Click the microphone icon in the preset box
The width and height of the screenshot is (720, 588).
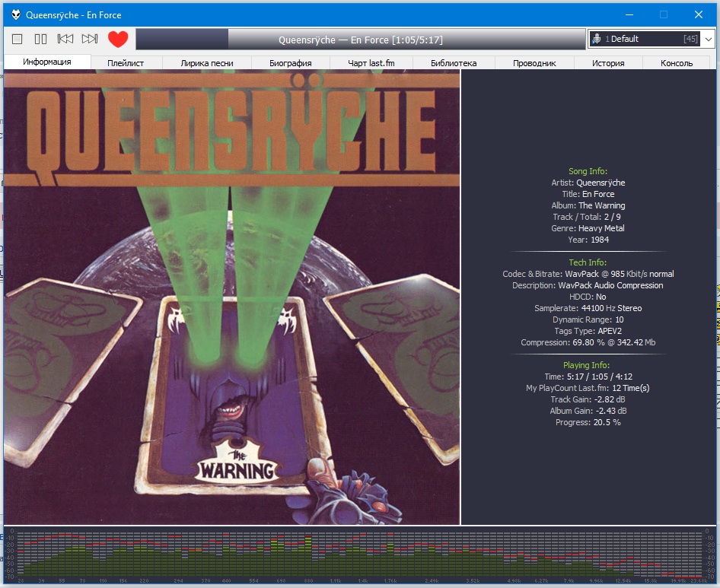597,39
